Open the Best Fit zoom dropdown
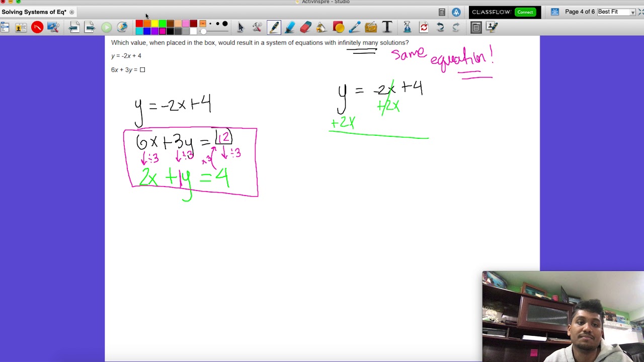 616,12
